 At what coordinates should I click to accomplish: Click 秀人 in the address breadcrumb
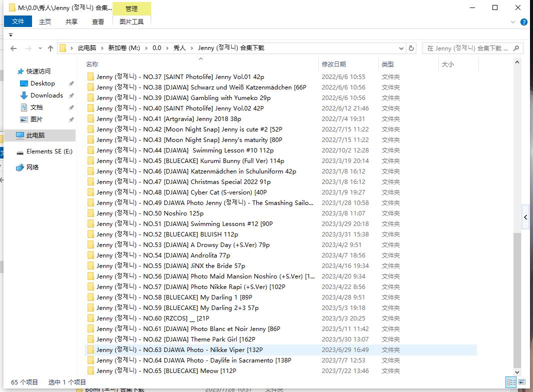pyautogui.click(x=180, y=48)
